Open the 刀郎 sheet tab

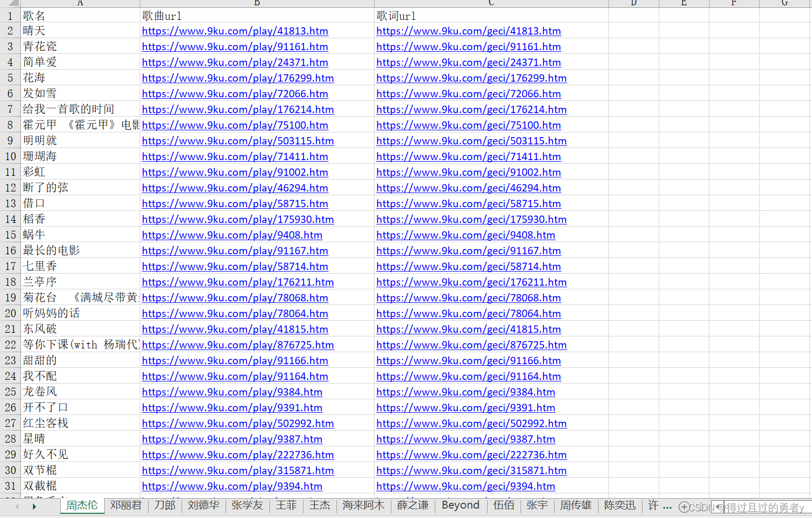165,505
